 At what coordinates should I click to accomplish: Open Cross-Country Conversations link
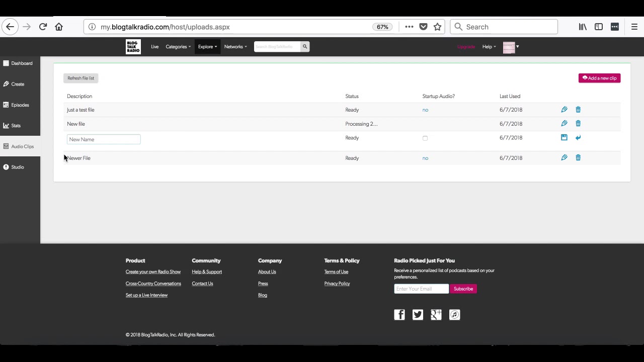153,284
